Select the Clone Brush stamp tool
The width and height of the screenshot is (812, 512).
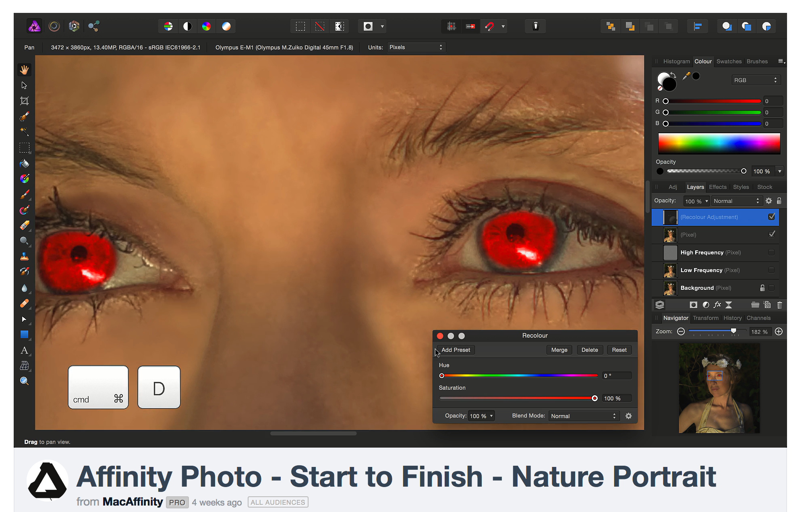click(24, 256)
